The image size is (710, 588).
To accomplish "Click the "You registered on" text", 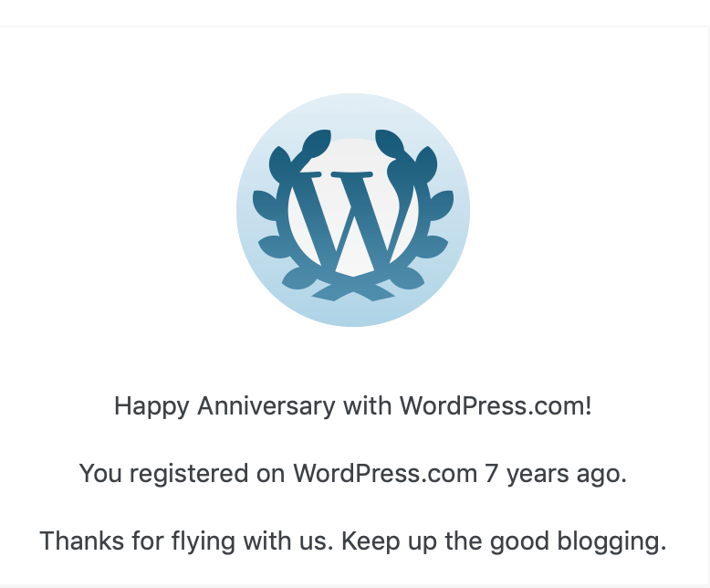I will click(x=183, y=474).
